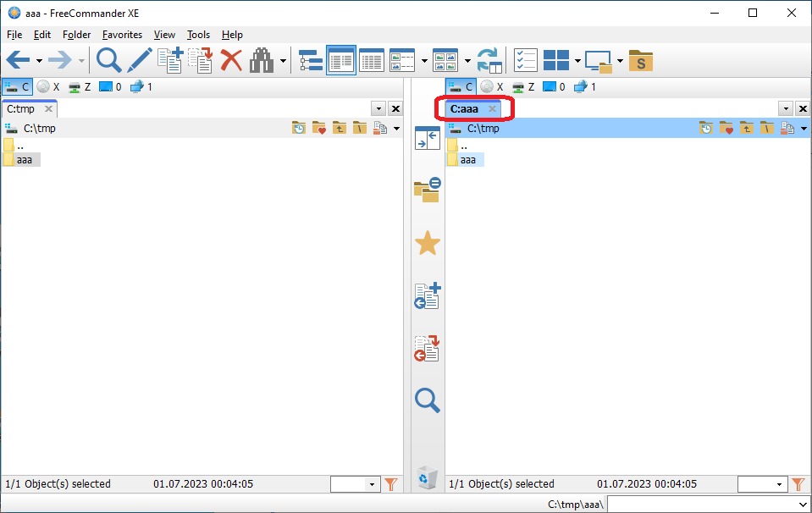Click the left panel filter funnel icon
The width and height of the screenshot is (812, 513).
point(390,484)
